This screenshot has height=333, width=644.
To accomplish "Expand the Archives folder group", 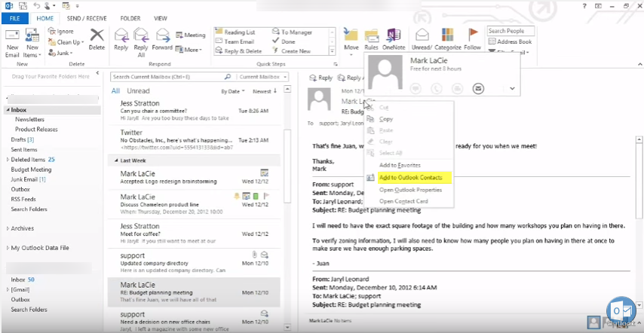I will 8,228.
